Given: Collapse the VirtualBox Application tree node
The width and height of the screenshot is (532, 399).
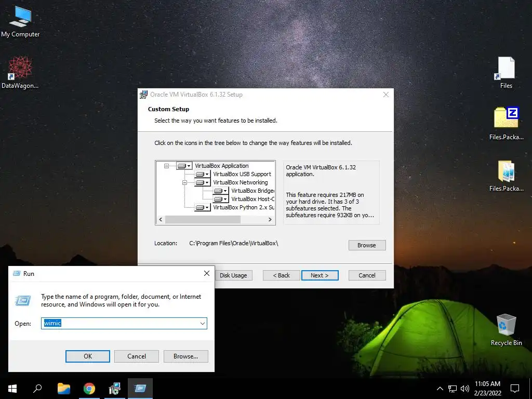Looking at the screenshot, I should (166, 166).
